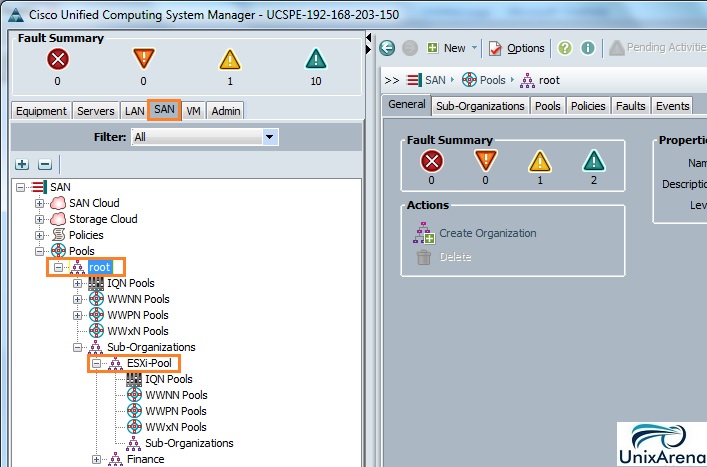Select WWPN Pools under ESXi-Pool

point(176,411)
